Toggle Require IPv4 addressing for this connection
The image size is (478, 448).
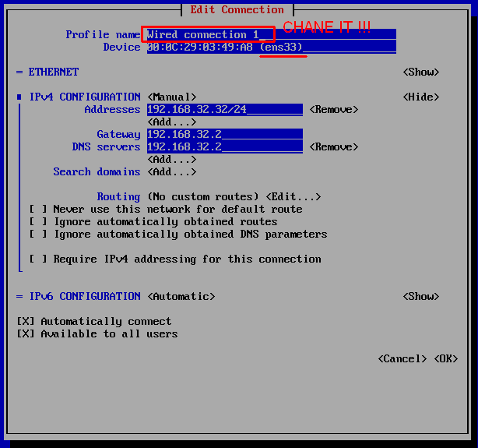[38, 259]
